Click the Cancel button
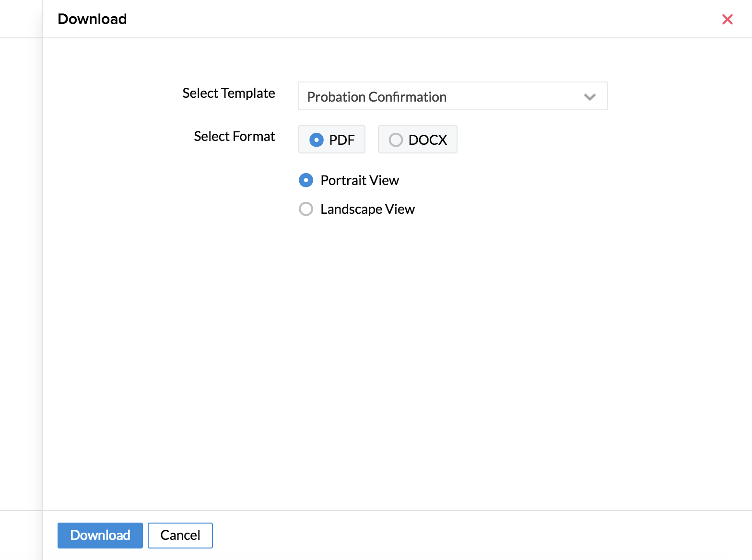This screenshot has width=752, height=560. [x=180, y=535]
